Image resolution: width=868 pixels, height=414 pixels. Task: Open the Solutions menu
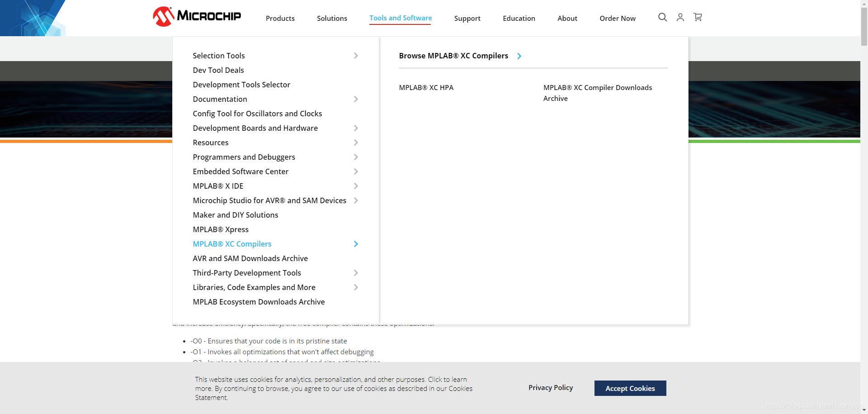332,18
